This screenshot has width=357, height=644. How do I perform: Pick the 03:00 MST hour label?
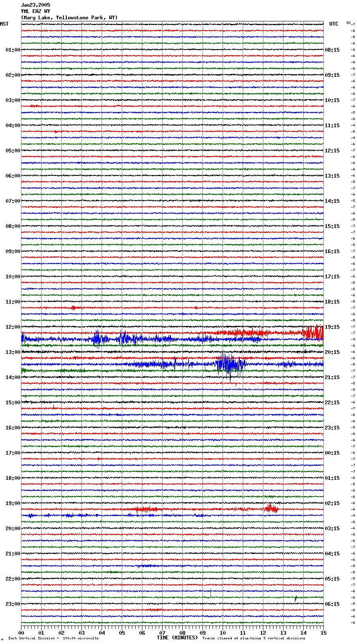[x=13, y=100]
